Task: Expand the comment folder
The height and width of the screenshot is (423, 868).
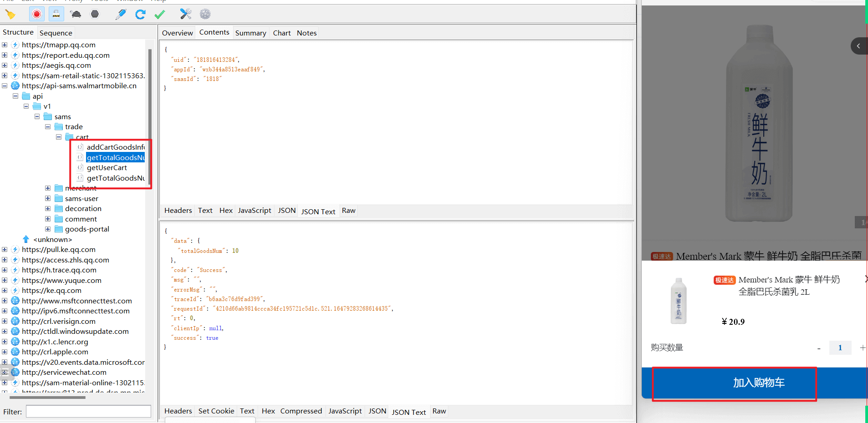Action: (x=48, y=219)
